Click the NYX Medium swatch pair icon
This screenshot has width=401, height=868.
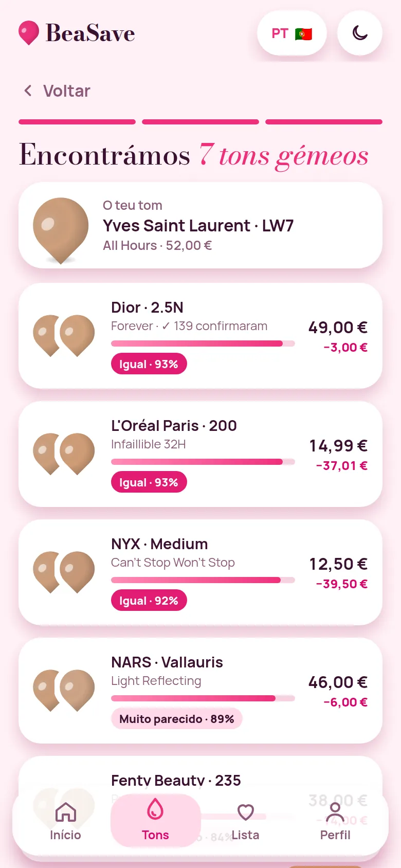click(x=64, y=572)
